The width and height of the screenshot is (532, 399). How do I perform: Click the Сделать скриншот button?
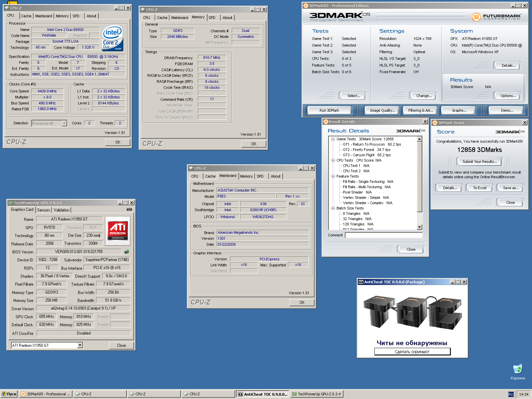pos(412,351)
